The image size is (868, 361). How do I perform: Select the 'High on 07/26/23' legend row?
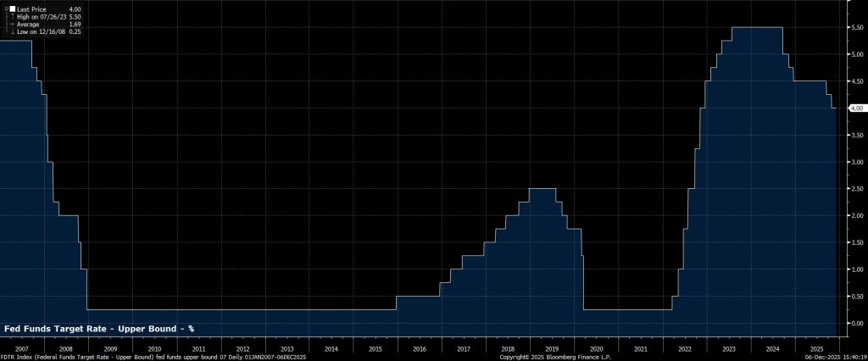point(41,16)
